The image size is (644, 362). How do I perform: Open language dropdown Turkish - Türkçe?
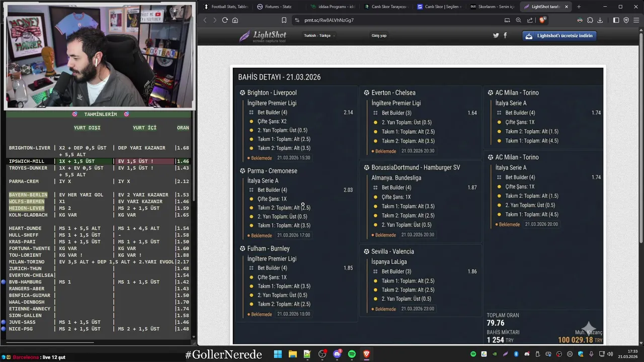pos(319,36)
